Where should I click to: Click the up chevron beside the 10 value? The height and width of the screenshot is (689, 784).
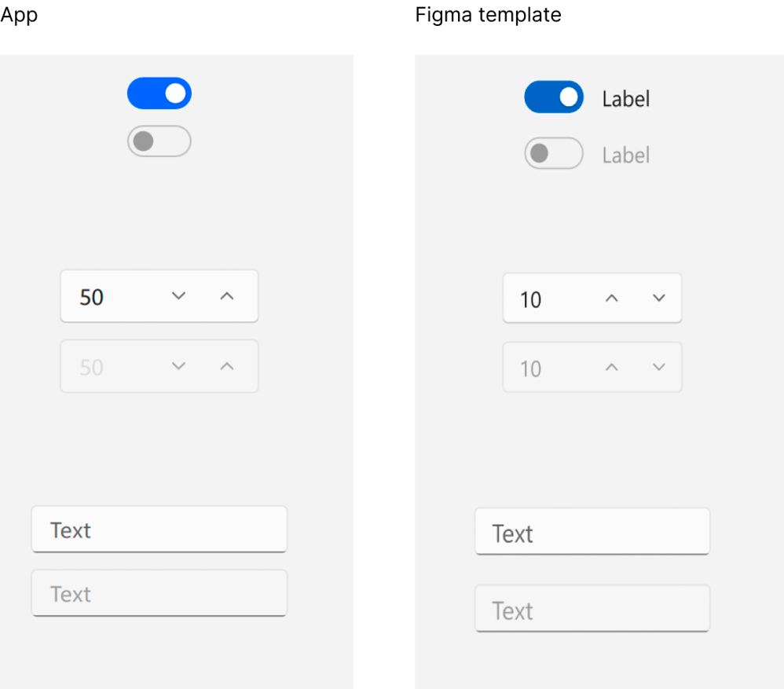tap(611, 299)
